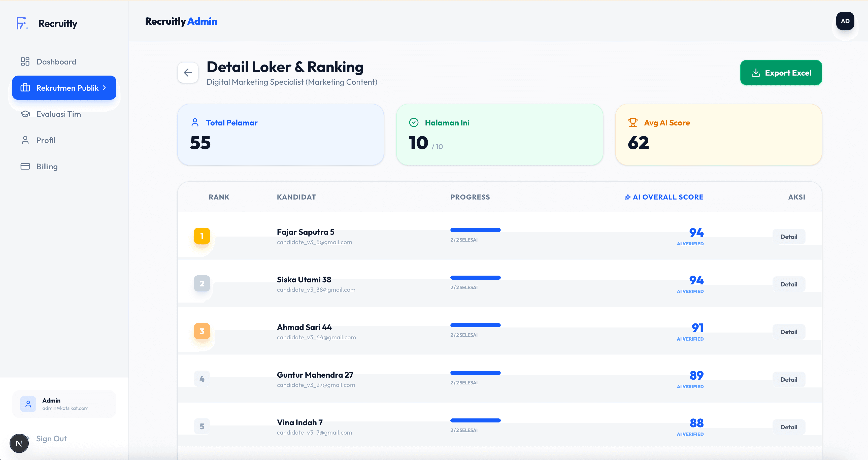Click the name Vina Indah 7

coord(299,422)
